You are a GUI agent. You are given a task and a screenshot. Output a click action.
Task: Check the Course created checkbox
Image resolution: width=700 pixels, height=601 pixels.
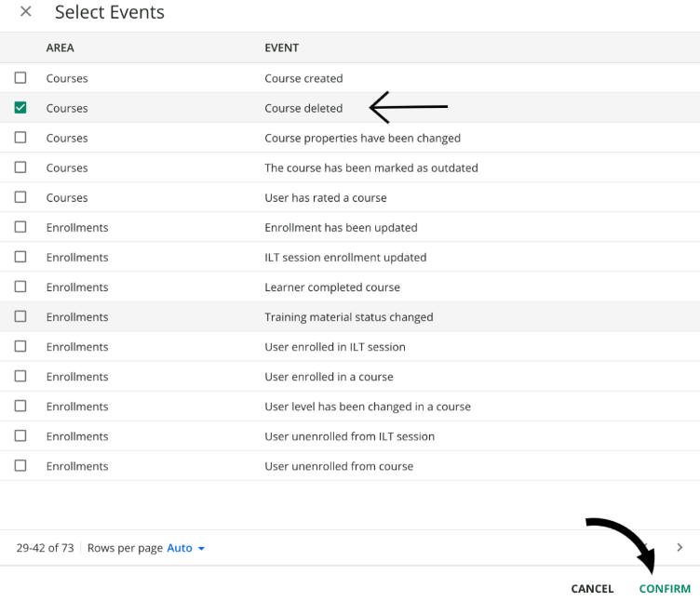tap(20, 78)
